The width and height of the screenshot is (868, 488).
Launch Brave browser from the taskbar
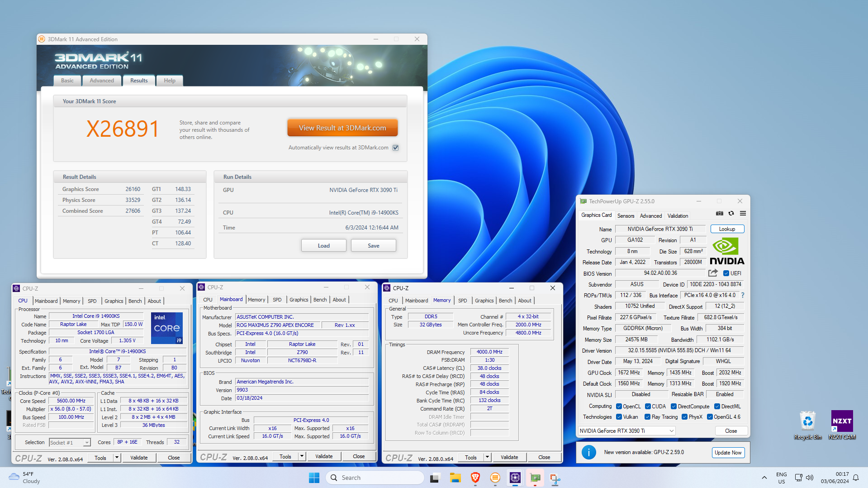click(x=475, y=478)
